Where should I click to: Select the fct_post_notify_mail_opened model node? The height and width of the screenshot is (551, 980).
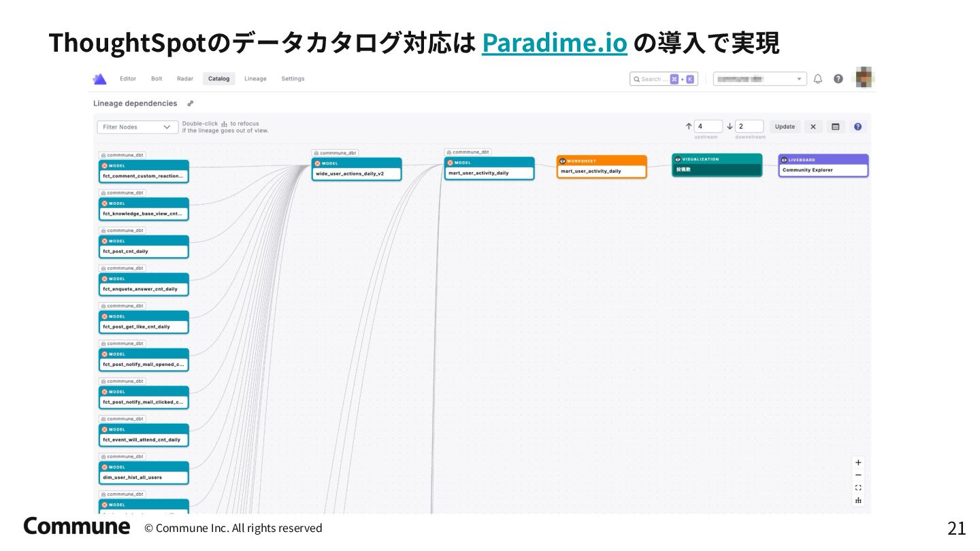tap(144, 360)
